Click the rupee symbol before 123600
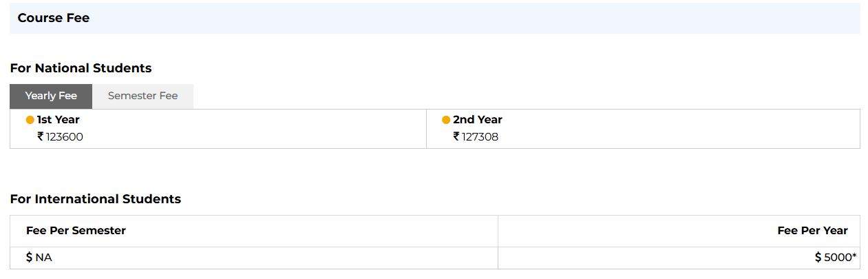The height and width of the screenshot is (279, 868). [x=41, y=136]
